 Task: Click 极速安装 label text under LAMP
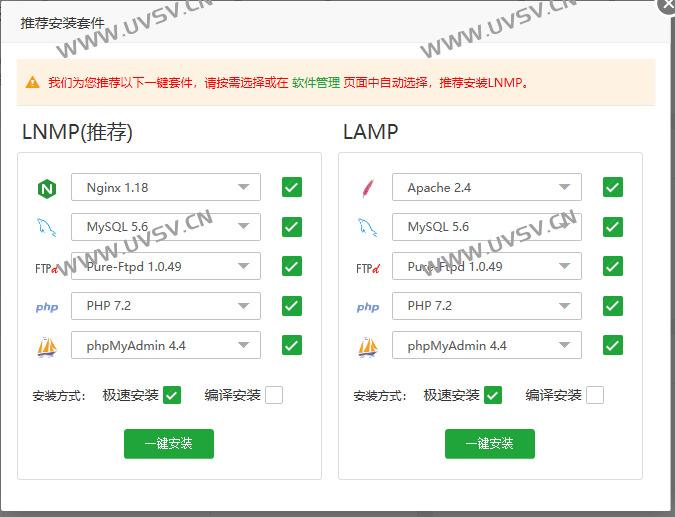tap(452, 395)
